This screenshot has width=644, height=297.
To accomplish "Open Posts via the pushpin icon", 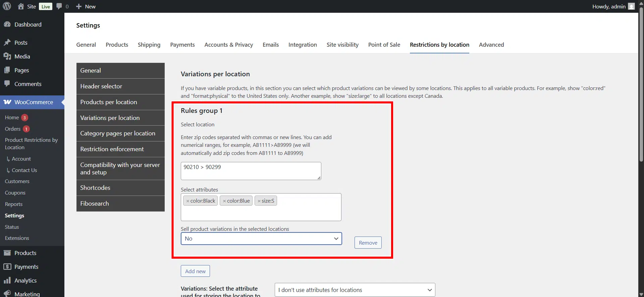I will 7,43.
